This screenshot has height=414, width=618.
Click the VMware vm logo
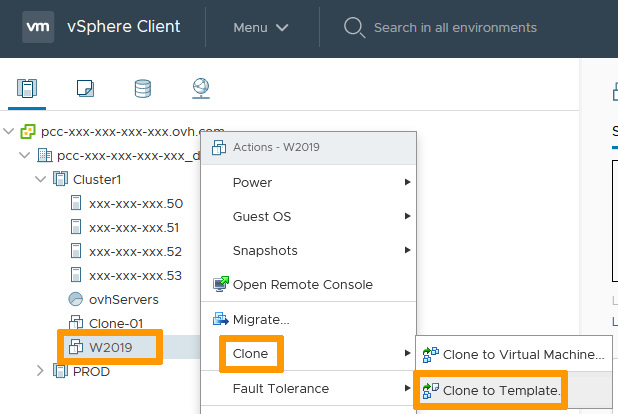[x=38, y=27]
